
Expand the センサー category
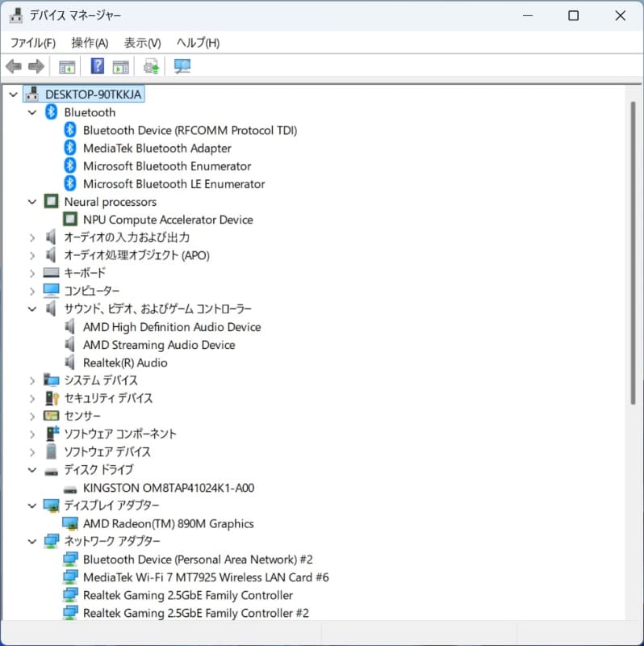coord(32,417)
